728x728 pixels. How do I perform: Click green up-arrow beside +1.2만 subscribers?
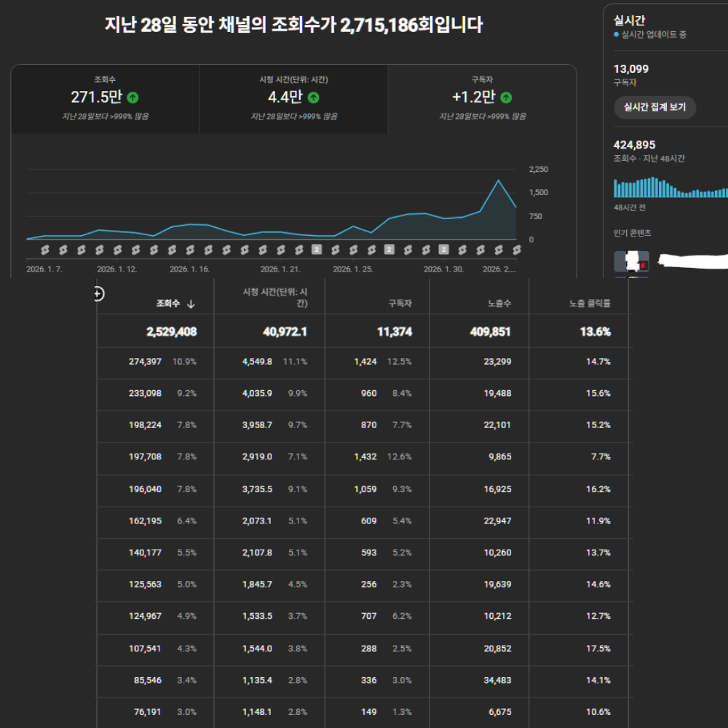[506, 98]
